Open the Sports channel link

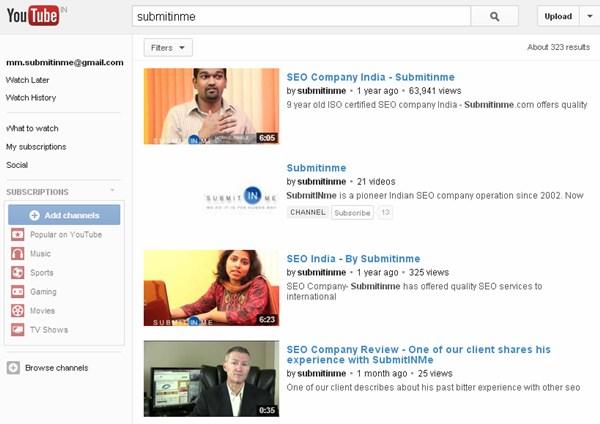click(42, 272)
